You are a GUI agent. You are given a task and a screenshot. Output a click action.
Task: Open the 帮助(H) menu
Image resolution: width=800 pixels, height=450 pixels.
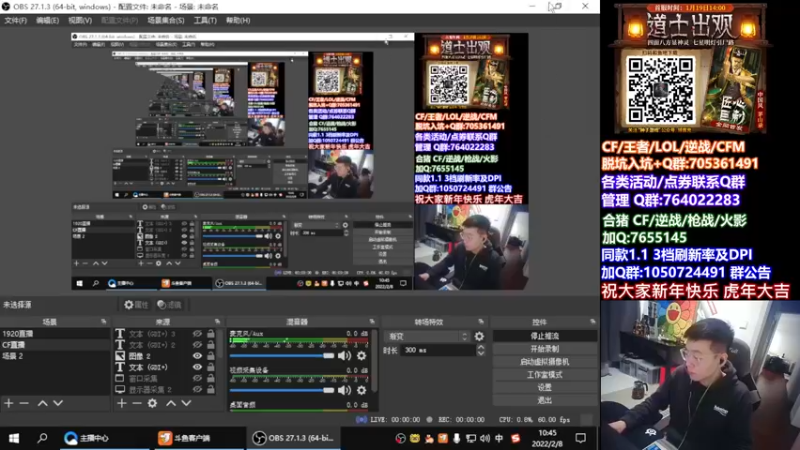(x=238, y=20)
